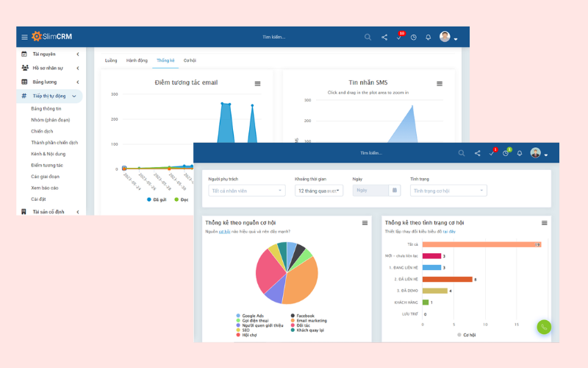Click the calendar icon in Ngày field
The height and width of the screenshot is (368, 588).
[x=394, y=190]
